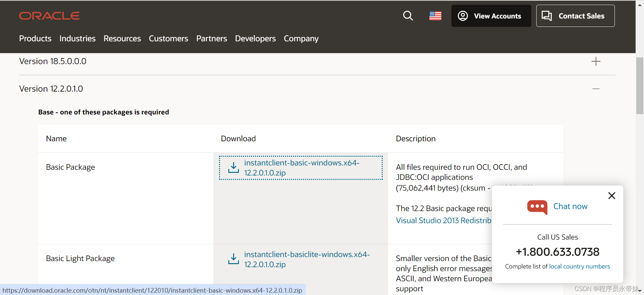Click the Contact Sales button
The image size is (644, 295).
(575, 16)
